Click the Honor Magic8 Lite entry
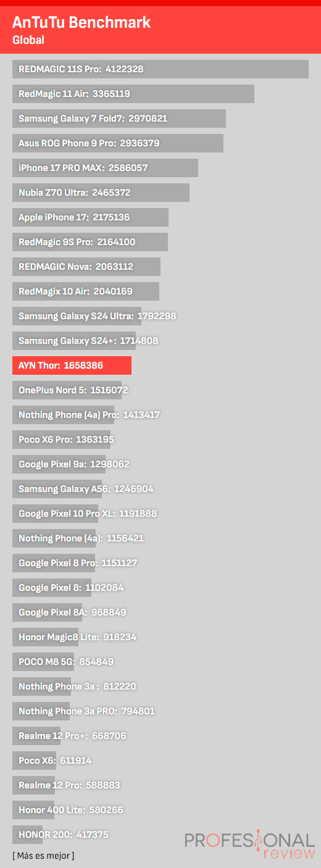This screenshot has width=321, height=868. tap(77, 637)
